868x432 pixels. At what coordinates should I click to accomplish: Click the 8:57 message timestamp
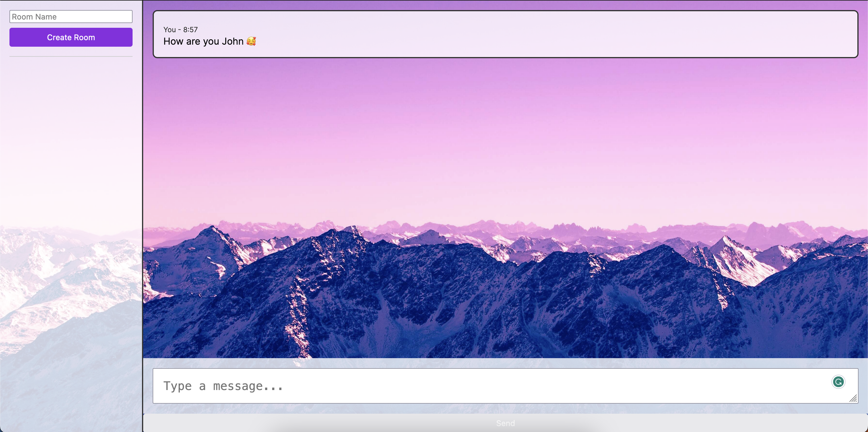pos(190,30)
